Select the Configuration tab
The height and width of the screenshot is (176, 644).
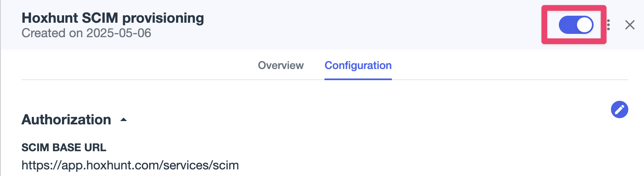[358, 65]
